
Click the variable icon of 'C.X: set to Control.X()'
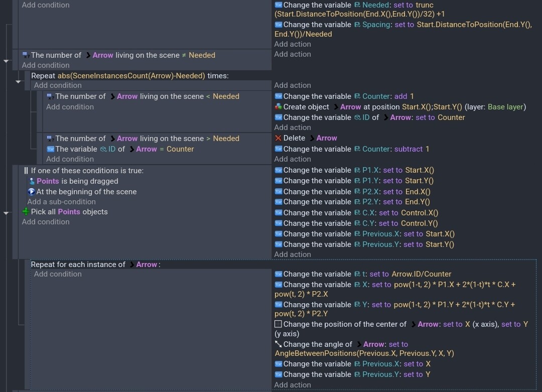[x=278, y=213]
